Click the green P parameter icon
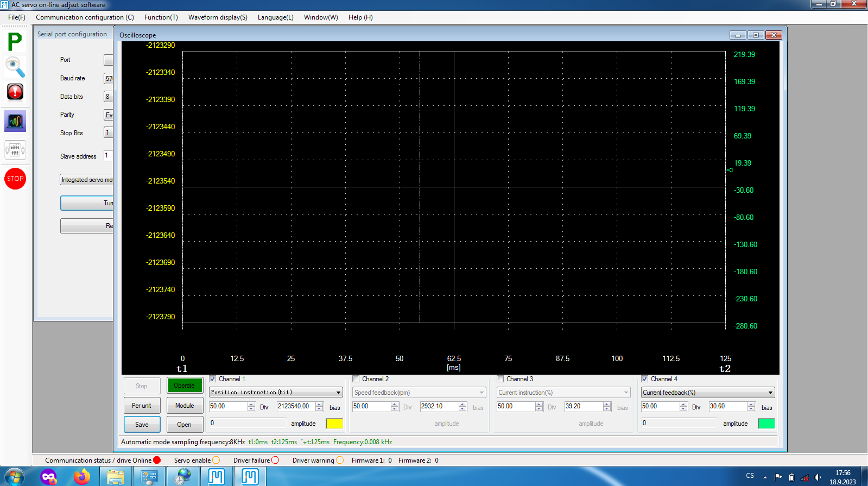This screenshot has width=868, height=486. [x=15, y=42]
